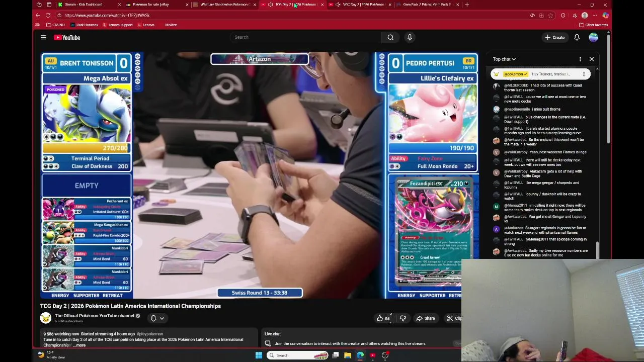The width and height of the screenshot is (644, 362).
Task: Go to the YouTube home logo
Action: tap(67, 37)
